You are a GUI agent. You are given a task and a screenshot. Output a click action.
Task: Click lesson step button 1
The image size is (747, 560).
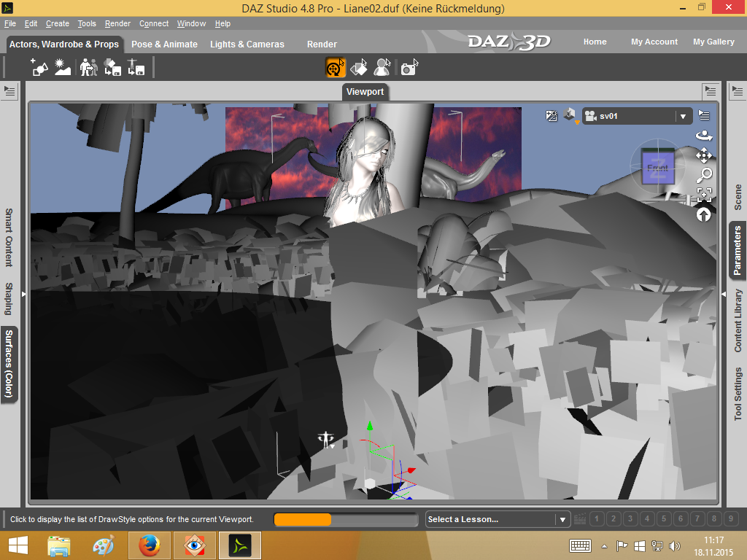coord(597,519)
